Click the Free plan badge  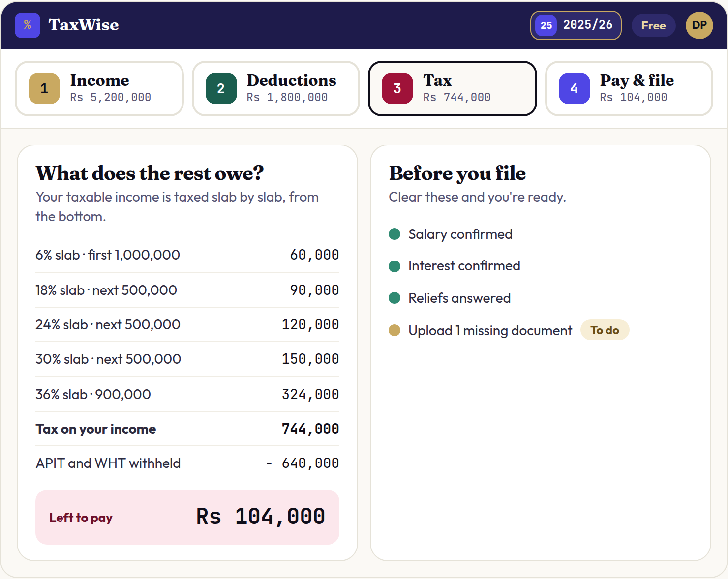pyautogui.click(x=653, y=25)
